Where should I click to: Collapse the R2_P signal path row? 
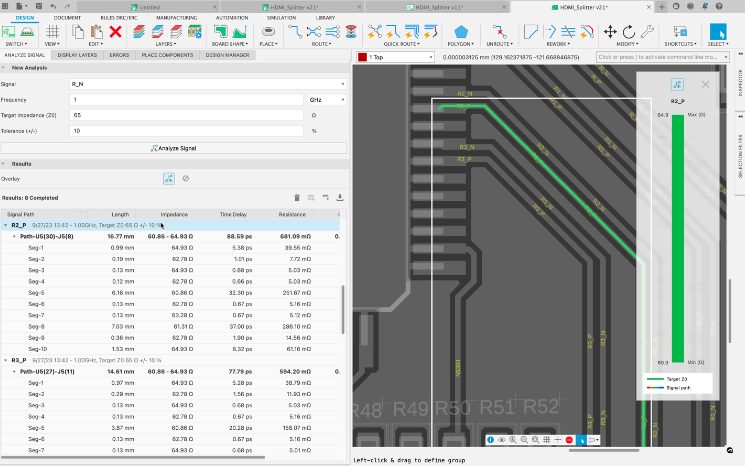tap(4, 226)
